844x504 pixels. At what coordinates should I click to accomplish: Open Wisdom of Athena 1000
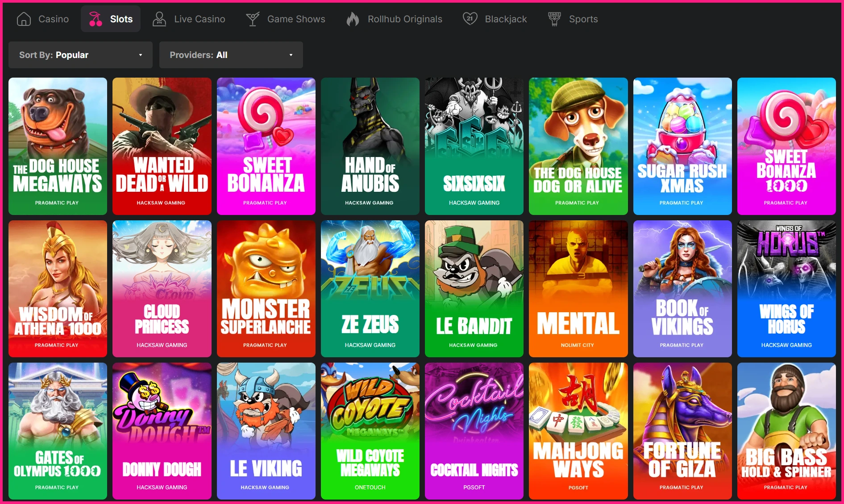coord(58,289)
